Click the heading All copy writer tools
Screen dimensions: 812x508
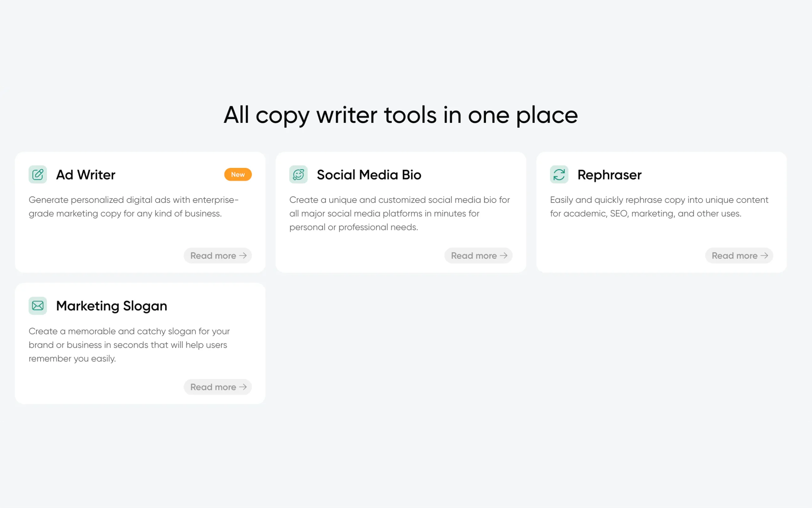pyautogui.click(x=401, y=115)
